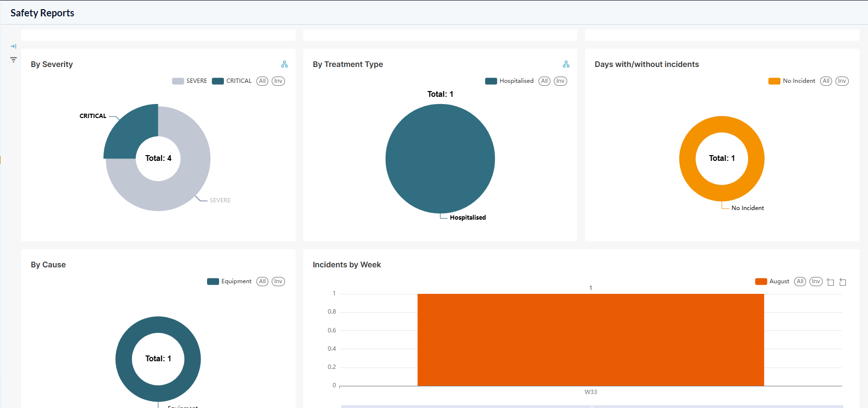Open drill-down hierarchy icon on By Treatment Type
Image resolution: width=868 pixels, height=408 pixels.
pos(566,64)
